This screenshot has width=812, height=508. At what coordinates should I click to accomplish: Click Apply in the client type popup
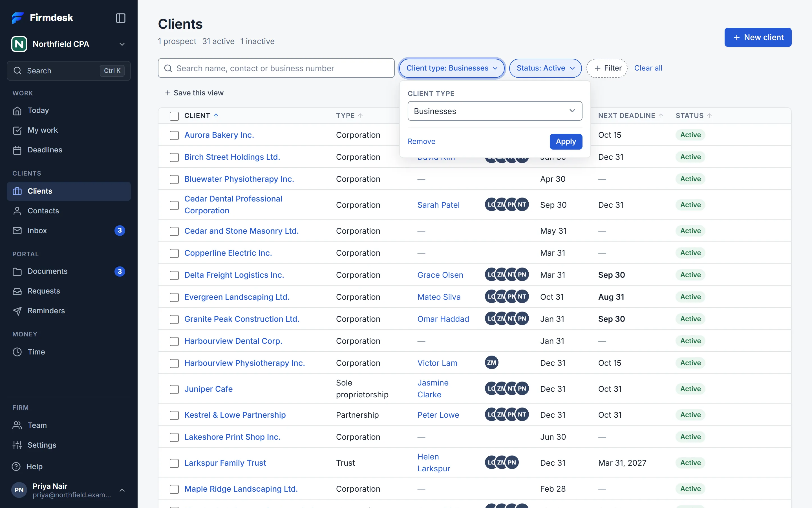[566, 141]
